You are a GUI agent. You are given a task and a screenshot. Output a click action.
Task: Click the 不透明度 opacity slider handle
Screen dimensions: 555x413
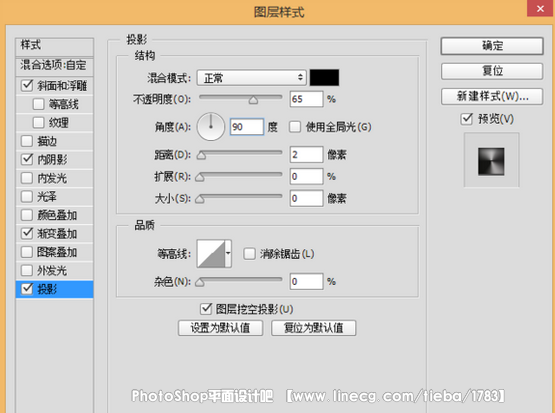point(253,100)
